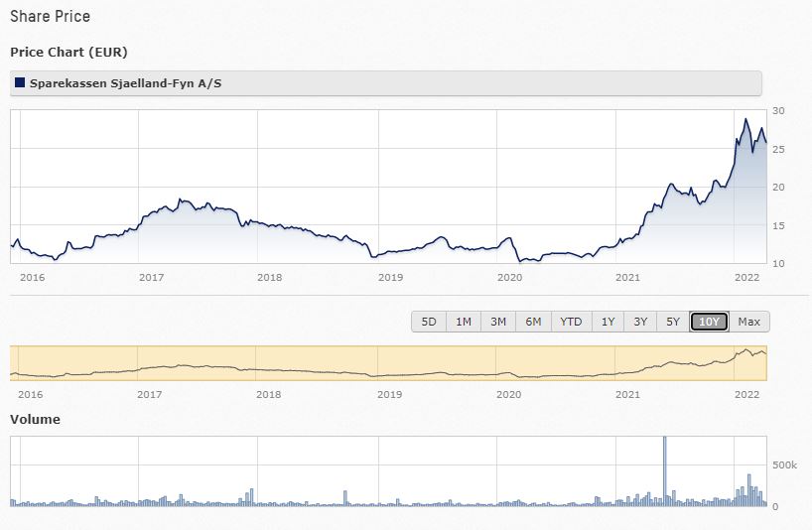Show year-to-date with YTD button
The height and width of the screenshot is (530, 812).
(571, 322)
